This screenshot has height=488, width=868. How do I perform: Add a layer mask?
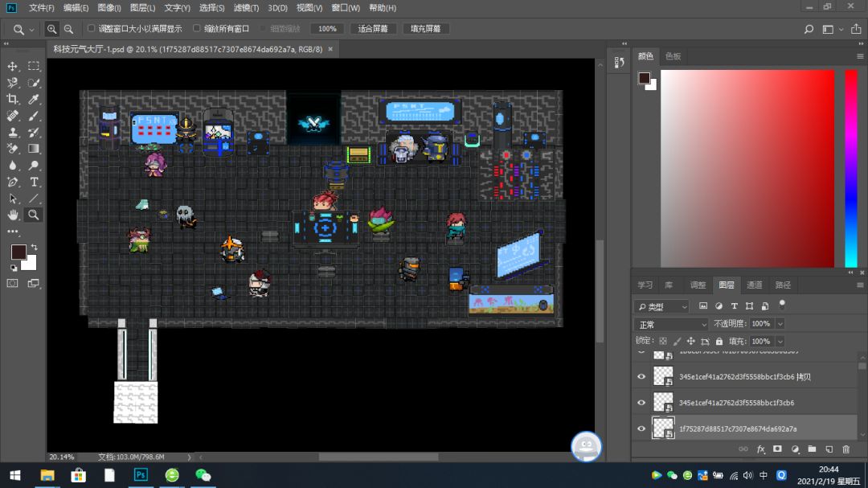[x=777, y=449]
